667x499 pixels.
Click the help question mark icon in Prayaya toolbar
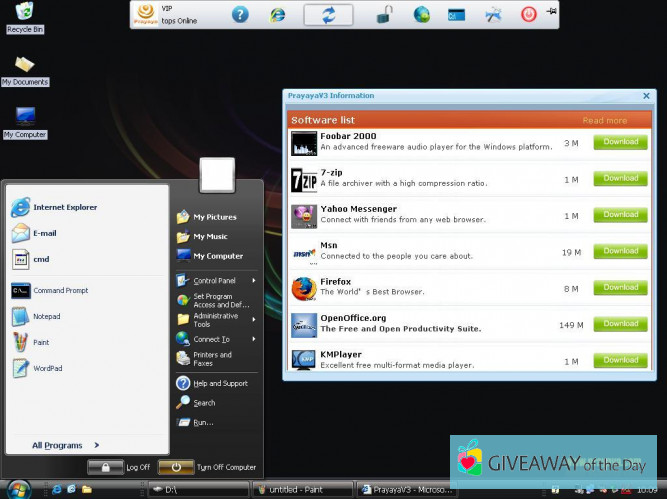click(240, 14)
